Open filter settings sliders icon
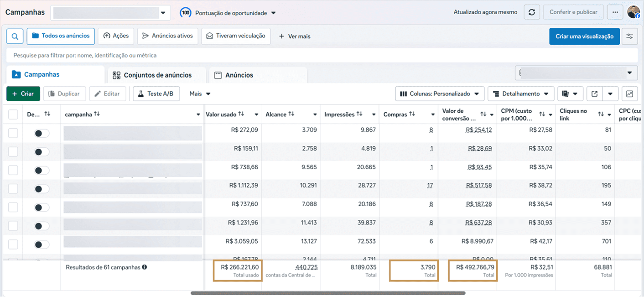Screen dimensions: 644x297 (x=630, y=36)
